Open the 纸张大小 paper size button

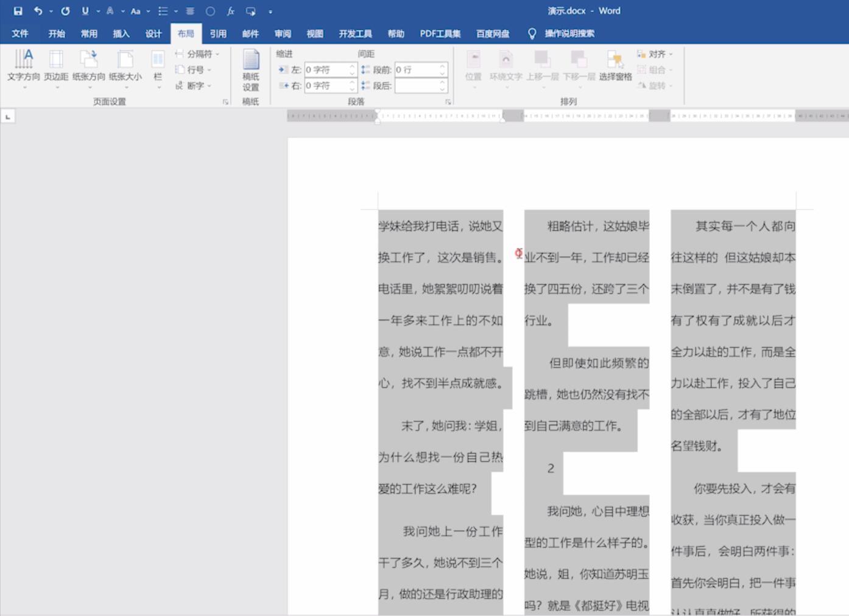(125, 69)
